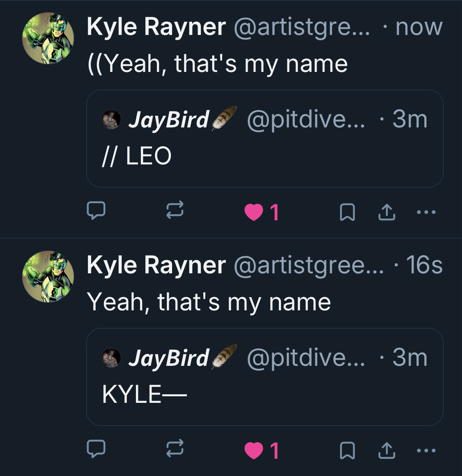Image resolution: width=462 pixels, height=476 pixels.
Task: Click the Kyle Rayner name on the first post
Action: [x=156, y=27]
